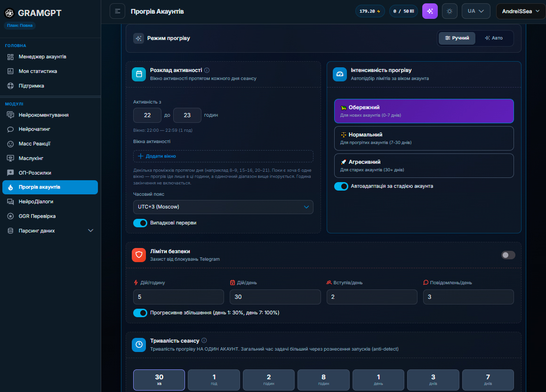Click the GGR Перевірка star icon

10,216
